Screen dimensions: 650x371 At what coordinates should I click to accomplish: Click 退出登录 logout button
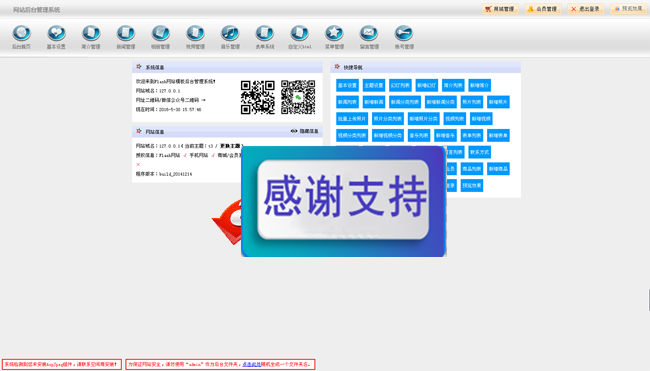pos(586,9)
